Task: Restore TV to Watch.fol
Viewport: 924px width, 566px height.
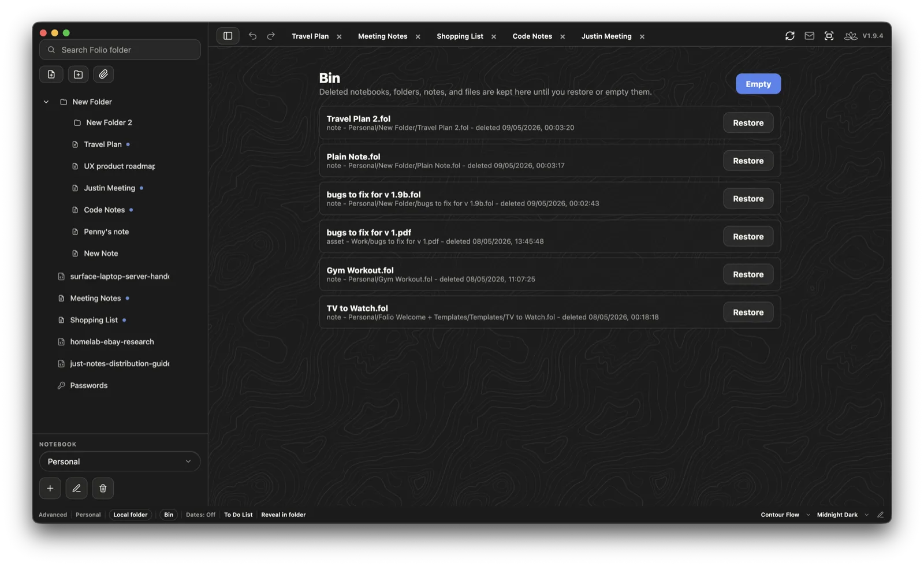Action: [x=748, y=312]
